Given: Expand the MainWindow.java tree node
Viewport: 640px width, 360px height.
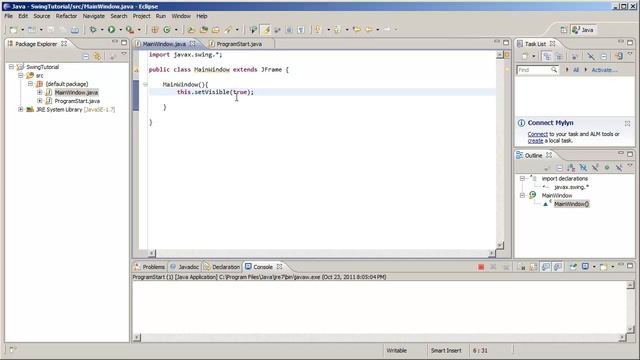Looking at the screenshot, I should pyautogui.click(x=40, y=92).
